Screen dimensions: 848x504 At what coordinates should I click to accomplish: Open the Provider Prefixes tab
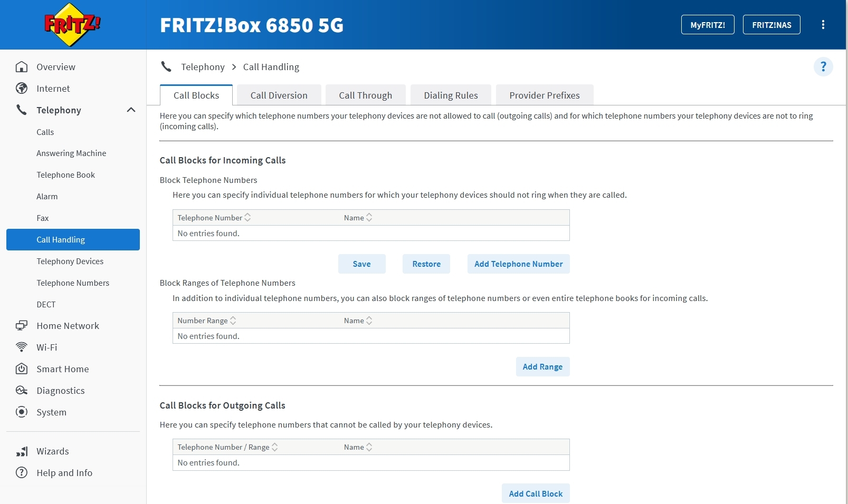coord(545,95)
